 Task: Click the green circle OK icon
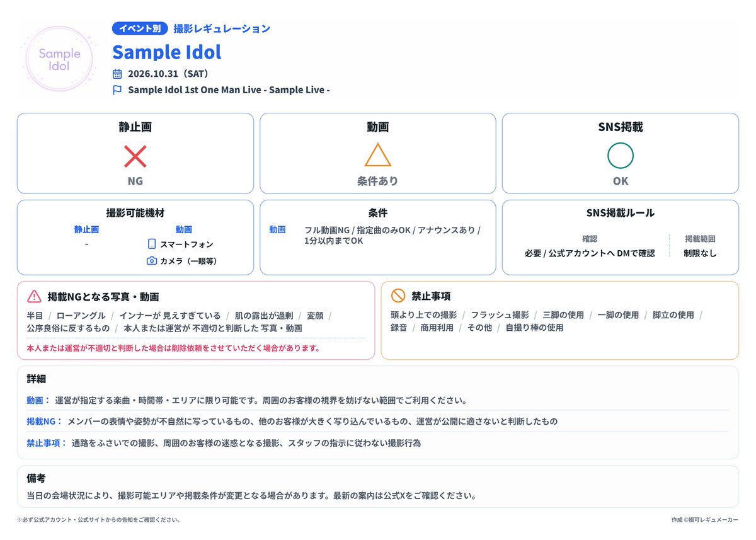pyautogui.click(x=621, y=156)
